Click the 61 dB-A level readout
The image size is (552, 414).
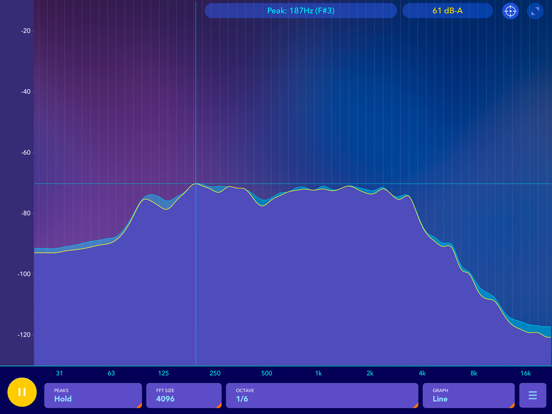click(x=447, y=11)
